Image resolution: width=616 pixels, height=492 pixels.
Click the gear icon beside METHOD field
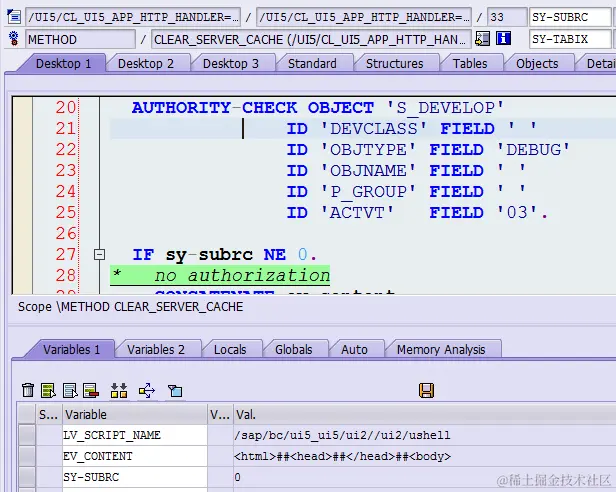tap(14, 39)
